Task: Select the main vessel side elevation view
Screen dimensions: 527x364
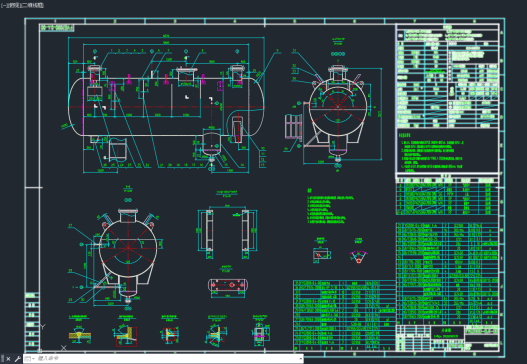Action: 166,104
